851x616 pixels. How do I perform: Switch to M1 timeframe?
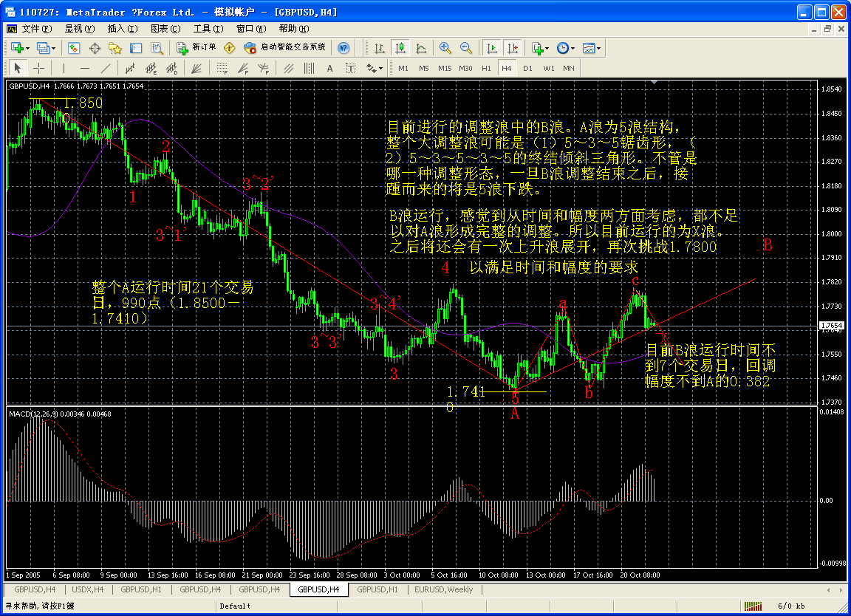pyautogui.click(x=403, y=69)
